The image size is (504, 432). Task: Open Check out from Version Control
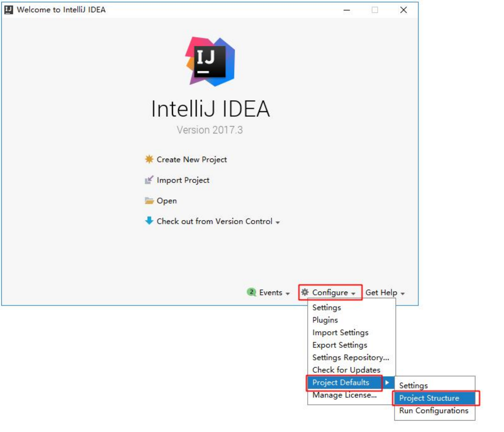point(215,221)
